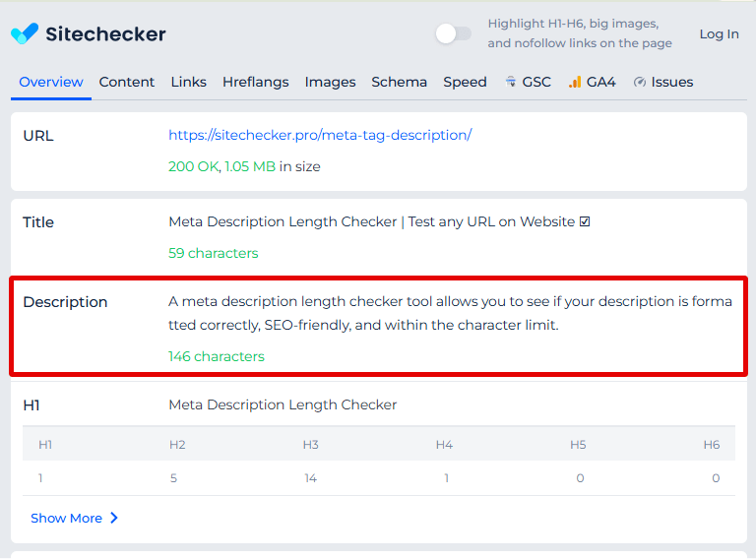The width and height of the screenshot is (756, 559).
Task: Click the H3 column header
Action: coord(310,444)
